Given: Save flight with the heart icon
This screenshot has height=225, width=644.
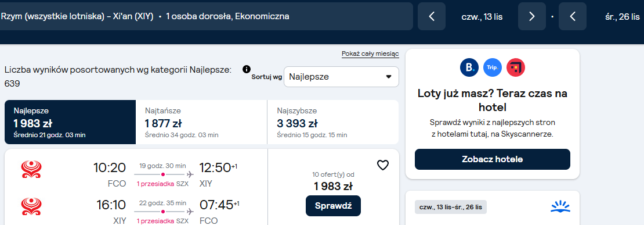Looking at the screenshot, I should pyautogui.click(x=383, y=165).
